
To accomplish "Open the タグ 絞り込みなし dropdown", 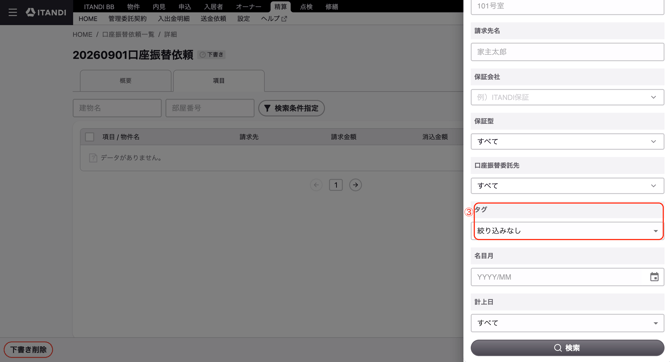I will point(567,231).
